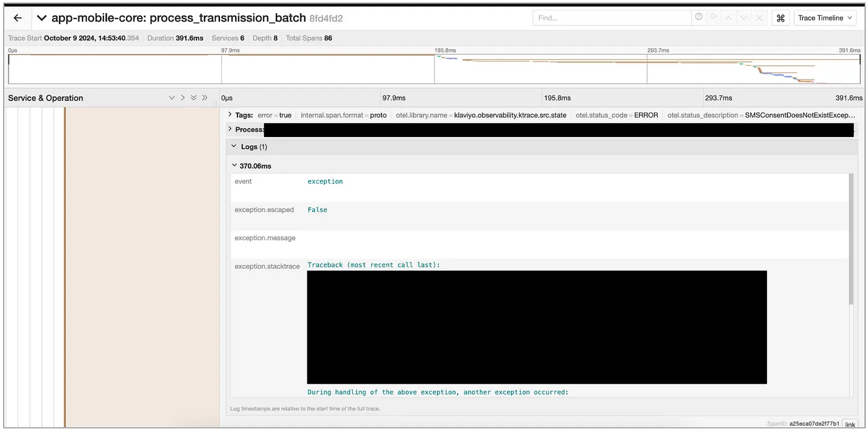Expand all spans with double chevron down
Screen dimensions: 868x432
coord(193,98)
